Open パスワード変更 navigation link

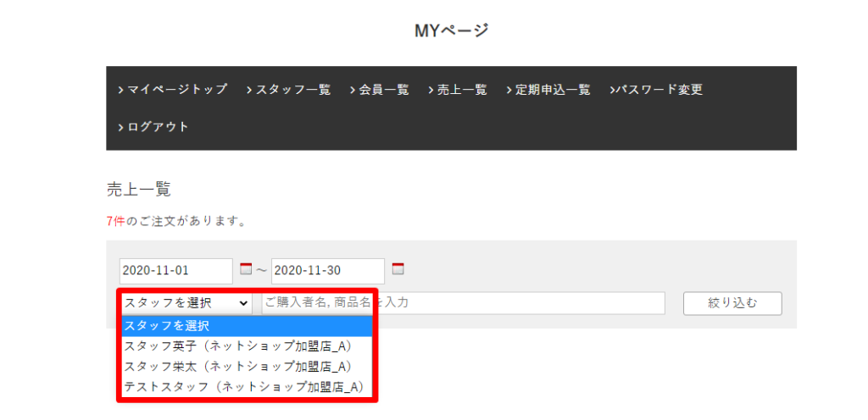coord(657,90)
